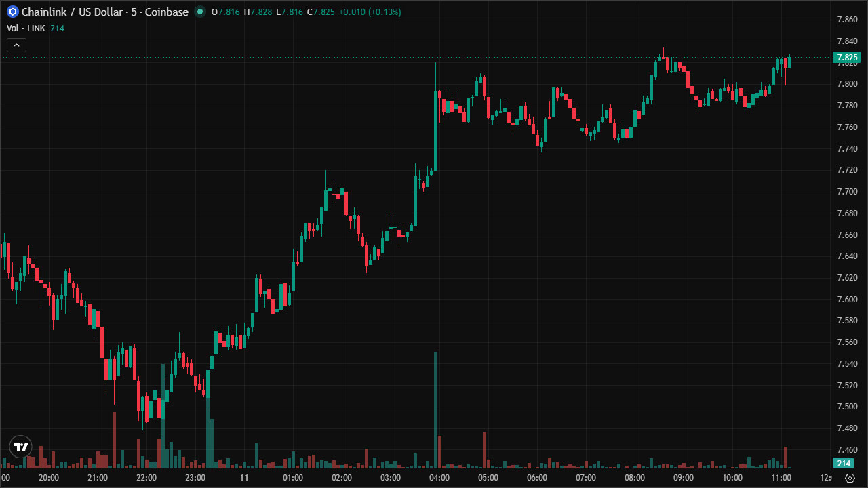Click the 7.600 price axis label
Image resolution: width=868 pixels, height=488 pixels.
[x=847, y=300]
